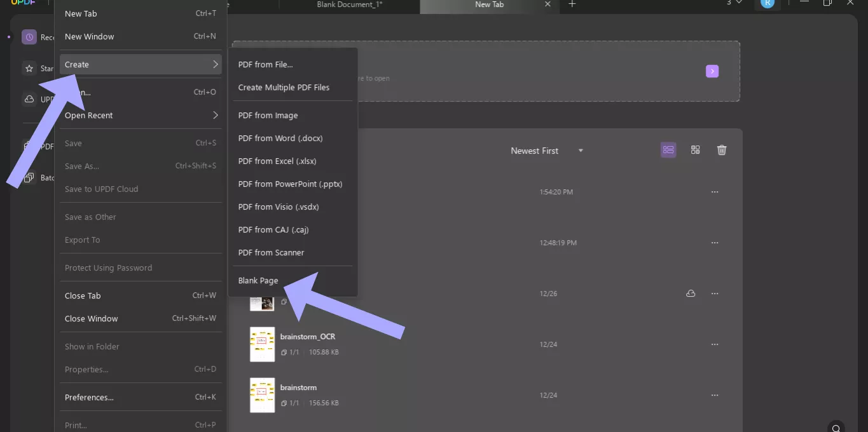Select Blank Page from the Create submenu

[258, 280]
